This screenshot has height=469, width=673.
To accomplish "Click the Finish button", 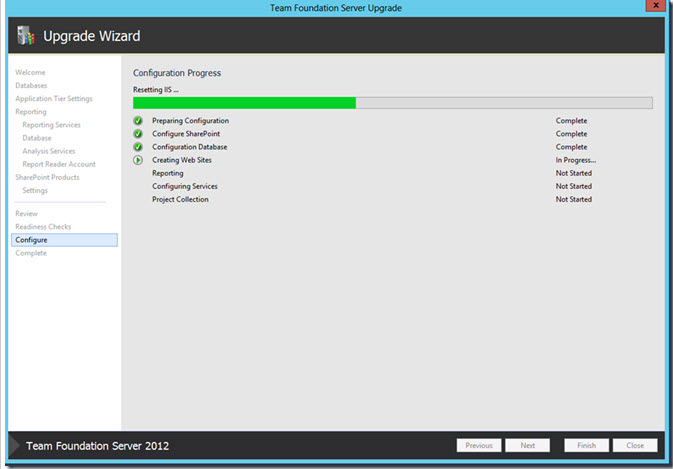I will point(586,445).
